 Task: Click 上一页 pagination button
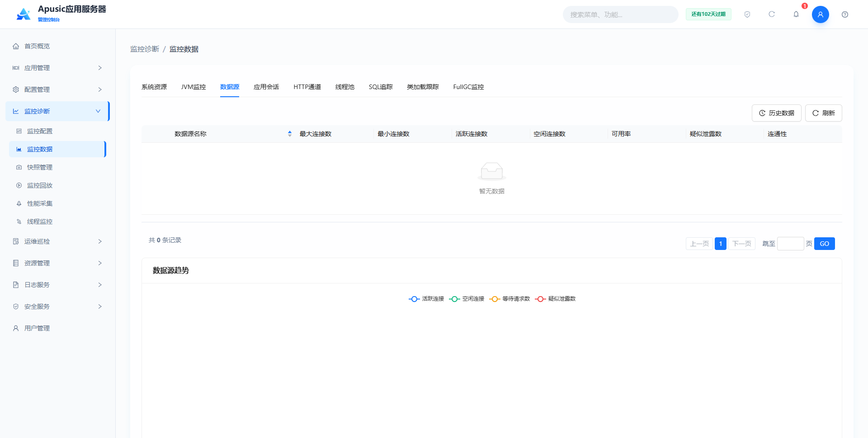click(699, 244)
